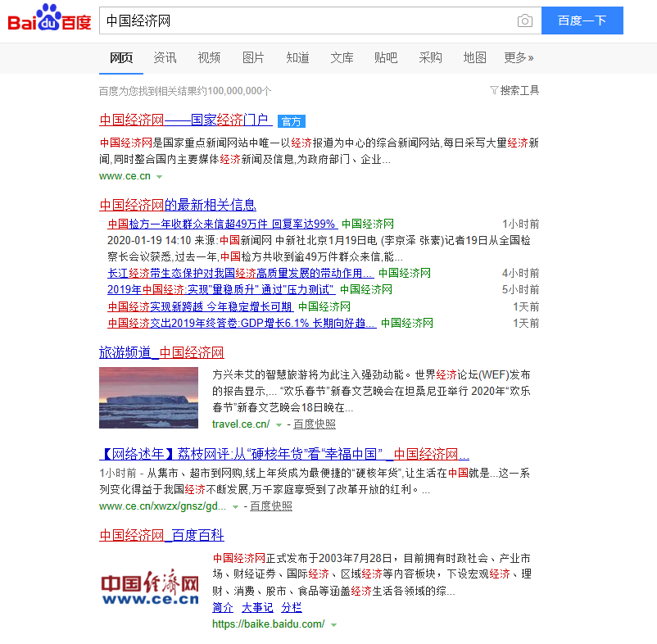Screen dimensions: 657x644
Task: Click the Baidu logo
Action: 49,17
